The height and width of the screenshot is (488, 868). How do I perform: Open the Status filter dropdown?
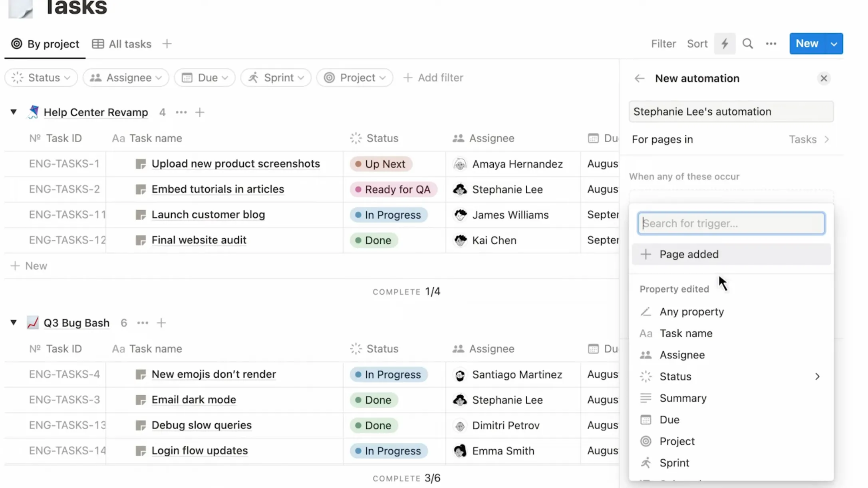click(x=41, y=78)
